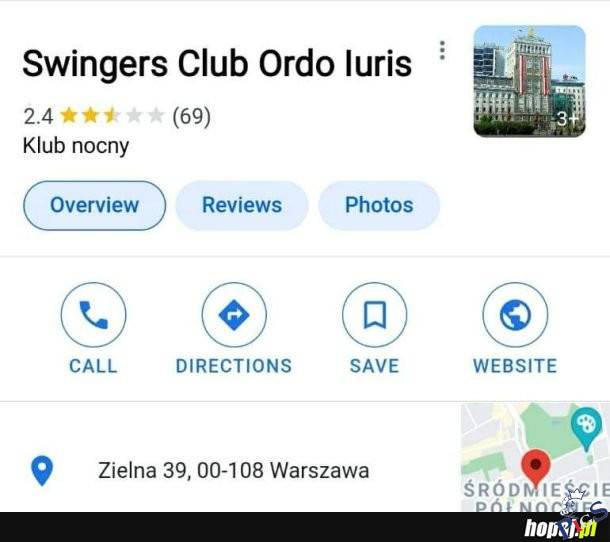Open Directions via the diamond arrow icon
Viewport: 610px width, 542px height.
point(234,314)
